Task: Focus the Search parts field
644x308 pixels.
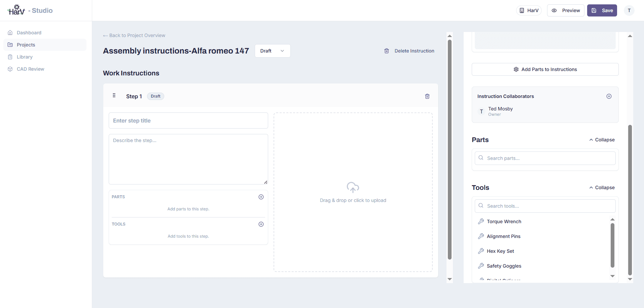Action: pyautogui.click(x=545, y=158)
